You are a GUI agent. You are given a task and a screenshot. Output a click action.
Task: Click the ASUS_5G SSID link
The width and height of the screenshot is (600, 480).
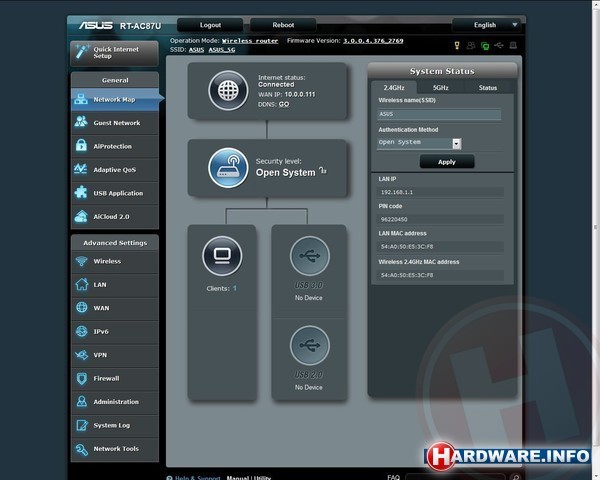click(222, 50)
